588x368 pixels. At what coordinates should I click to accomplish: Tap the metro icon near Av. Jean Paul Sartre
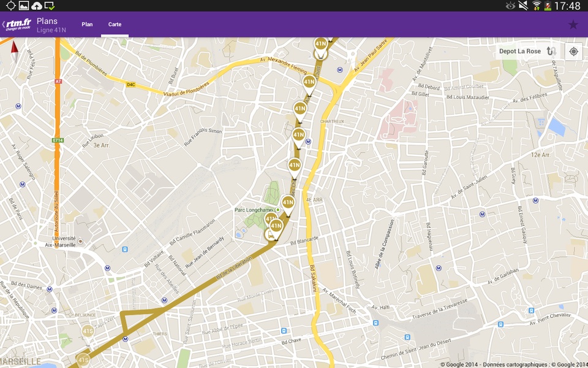click(x=340, y=69)
